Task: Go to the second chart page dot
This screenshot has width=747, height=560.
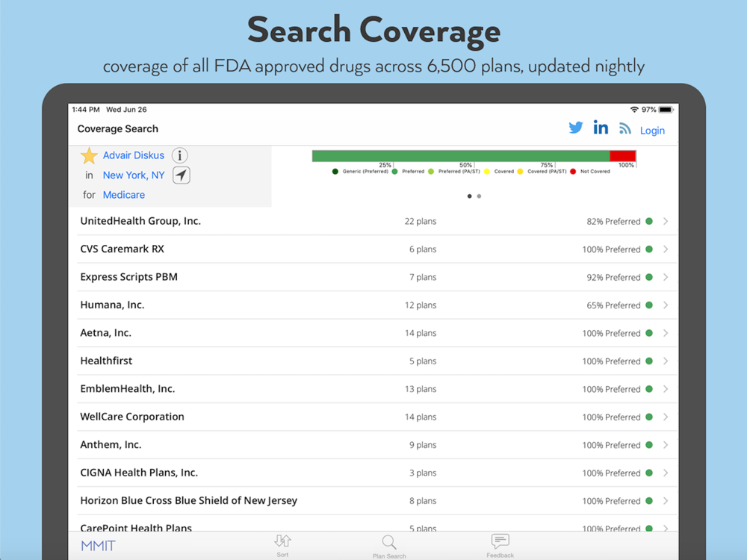Action: [x=480, y=196]
